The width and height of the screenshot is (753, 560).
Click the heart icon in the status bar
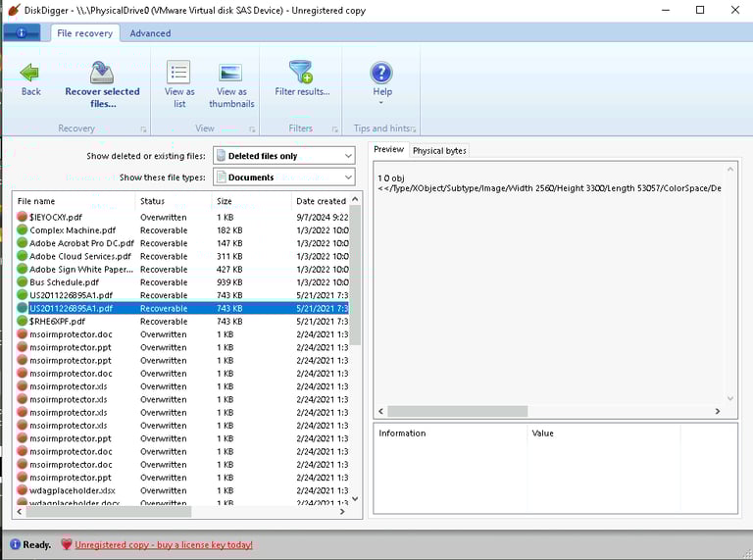pos(67,544)
